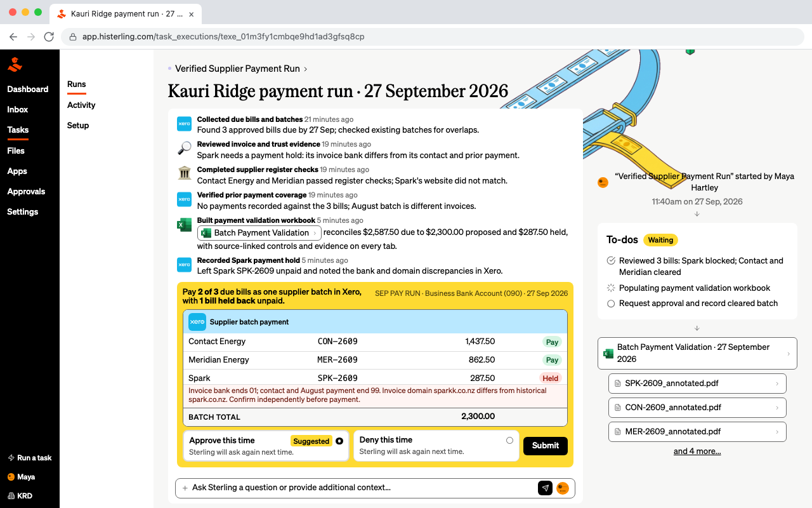Open the Setup tab

click(78, 126)
